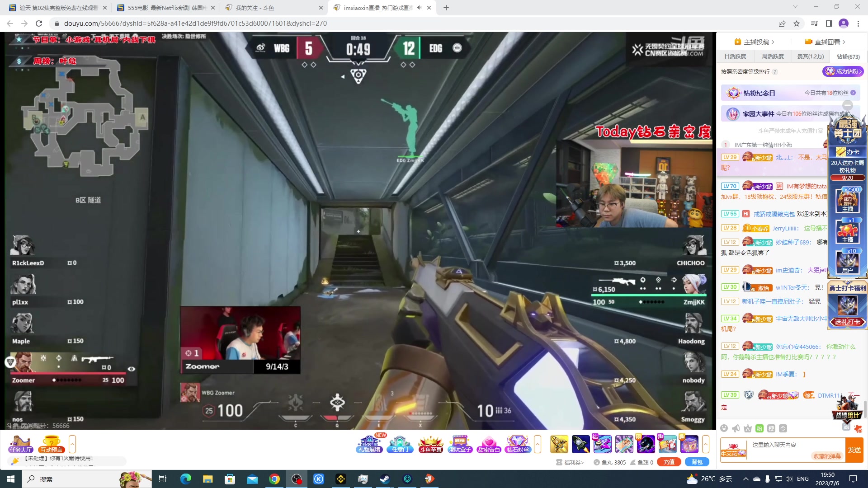The image size is (868, 488).
Task: Click the 成为钻粉 button
Action: [x=843, y=71]
